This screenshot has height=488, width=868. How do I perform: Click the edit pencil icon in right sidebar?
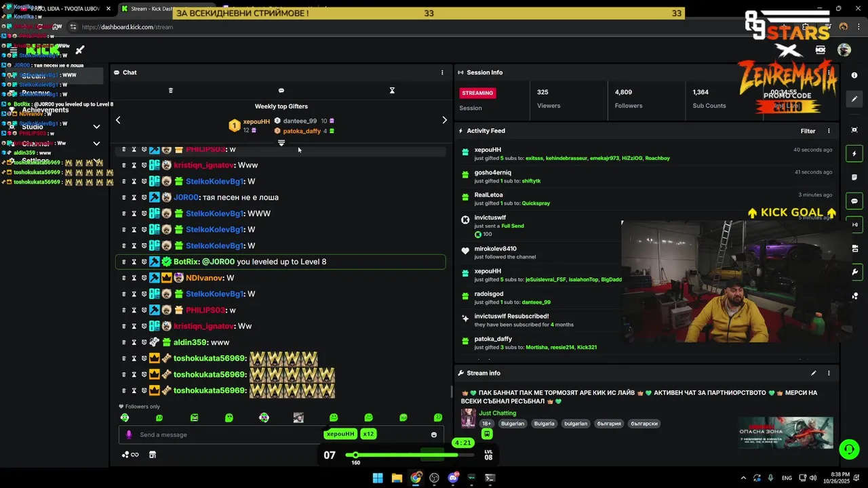(x=854, y=99)
